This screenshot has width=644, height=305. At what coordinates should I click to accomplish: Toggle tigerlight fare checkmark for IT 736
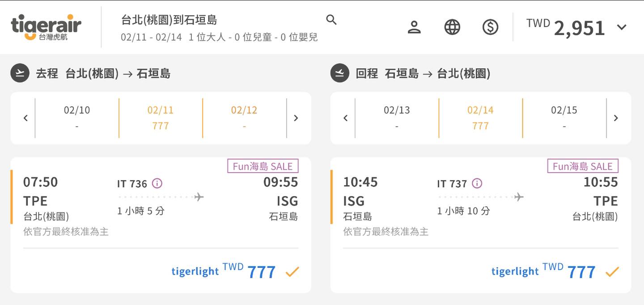coord(292,271)
